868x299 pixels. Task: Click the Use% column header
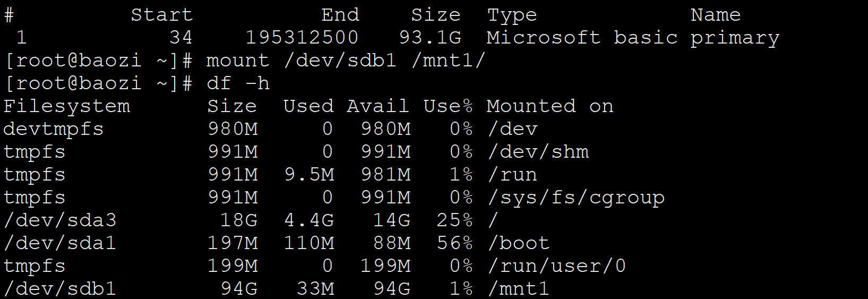pyautogui.click(x=448, y=106)
